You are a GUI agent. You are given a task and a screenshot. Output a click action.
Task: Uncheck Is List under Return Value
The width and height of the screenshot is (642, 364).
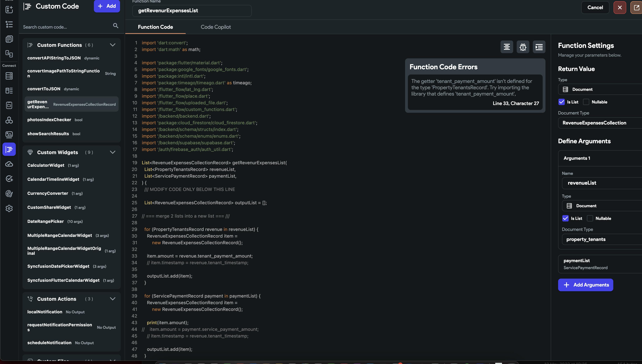tap(561, 102)
